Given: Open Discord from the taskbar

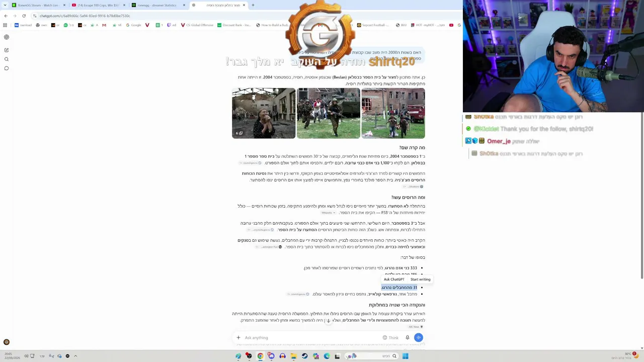Looking at the screenshot, I should pyautogui.click(x=271, y=356).
